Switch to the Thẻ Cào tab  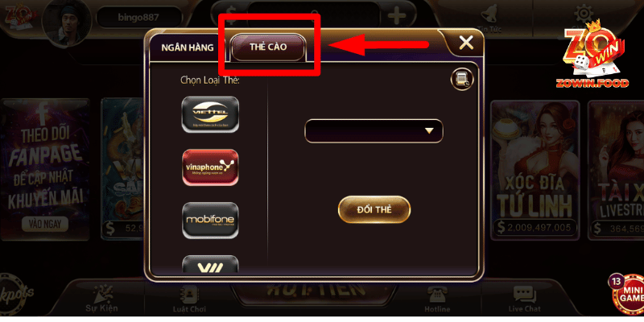point(268,47)
